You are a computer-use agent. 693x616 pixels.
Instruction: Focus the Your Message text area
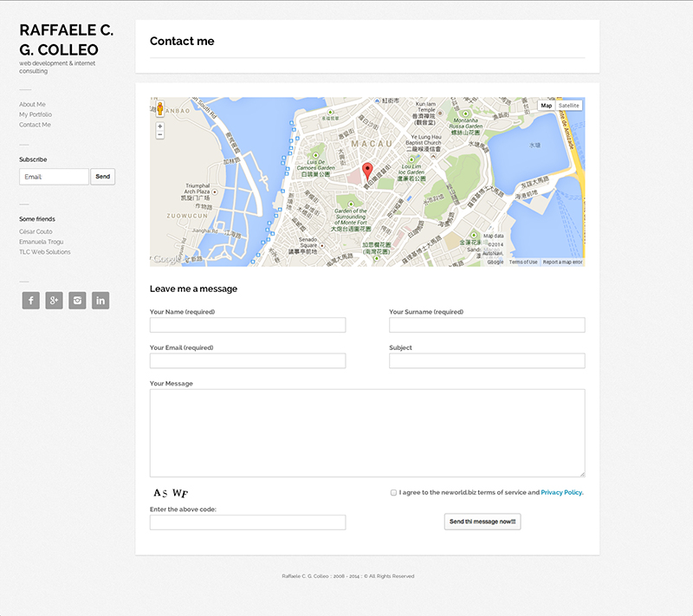(367, 432)
